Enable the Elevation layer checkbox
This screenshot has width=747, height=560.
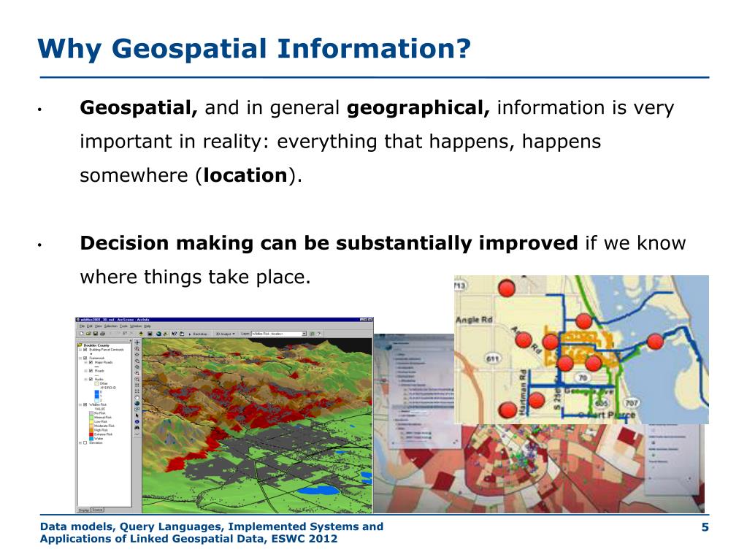[x=85, y=443]
